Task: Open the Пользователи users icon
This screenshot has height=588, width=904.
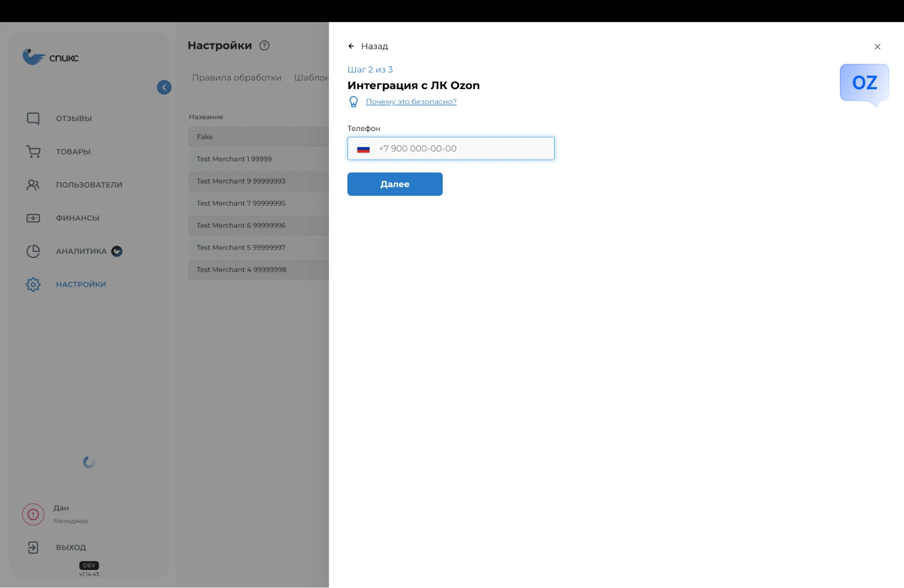Action: tap(33, 184)
